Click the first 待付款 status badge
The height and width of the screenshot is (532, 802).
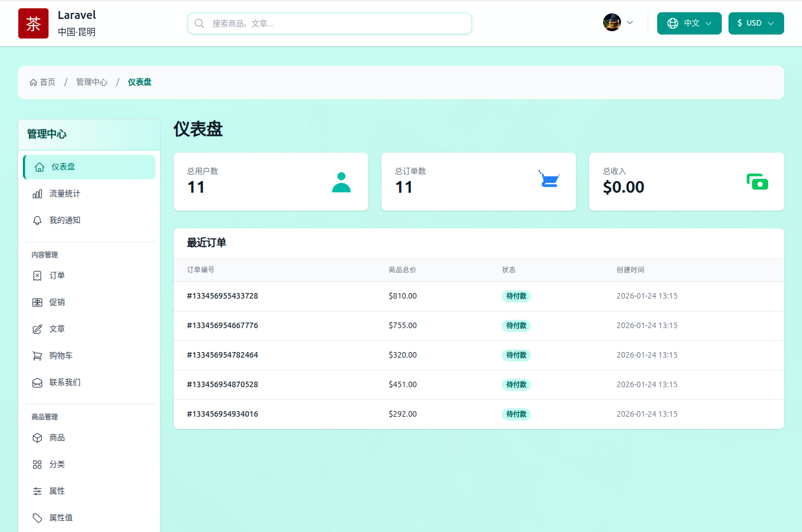click(x=516, y=296)
